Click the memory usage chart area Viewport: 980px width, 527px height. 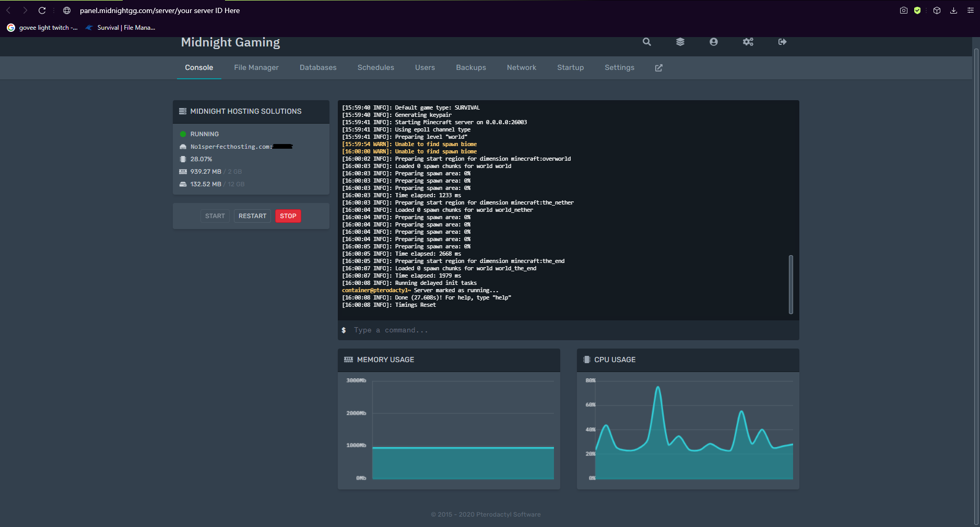[463, 430]
